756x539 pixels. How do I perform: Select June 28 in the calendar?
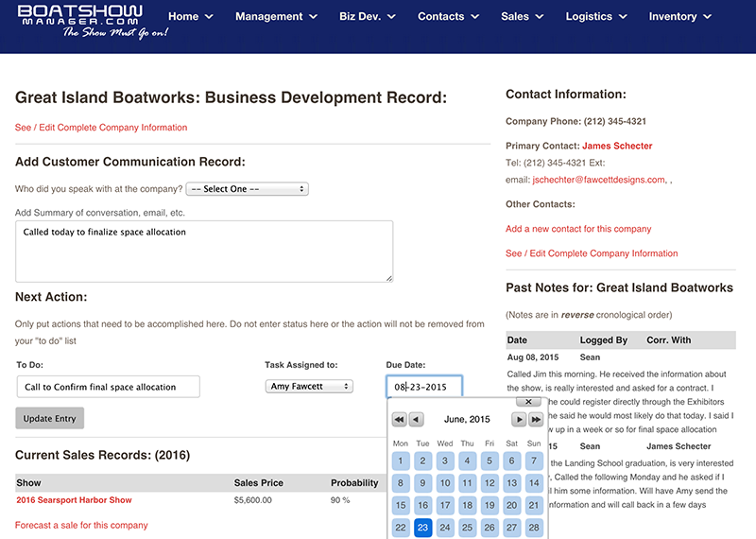534,528
